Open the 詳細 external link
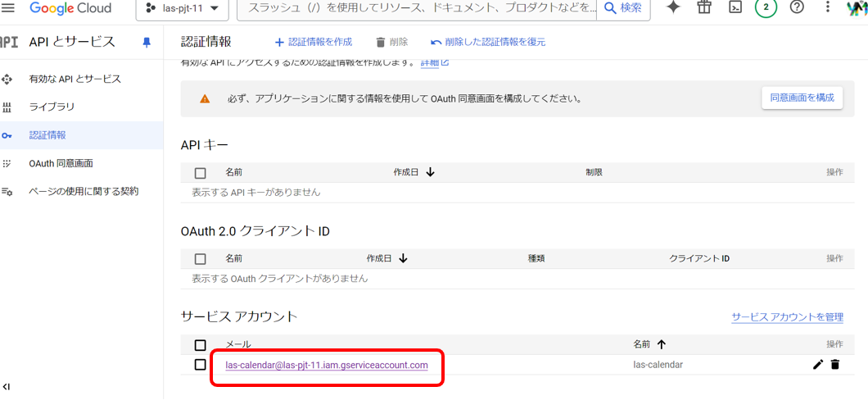Screen dimensions: 868x414 point(435,62)
